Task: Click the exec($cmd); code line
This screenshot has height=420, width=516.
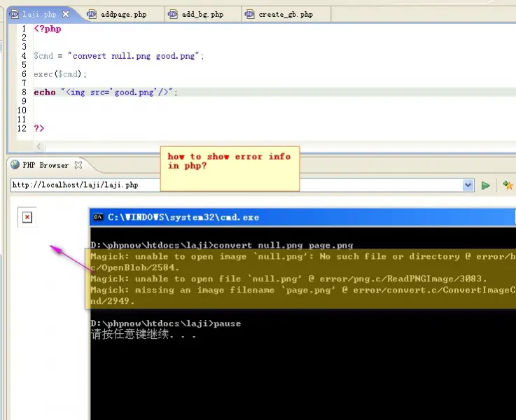Action: [60, 74]
